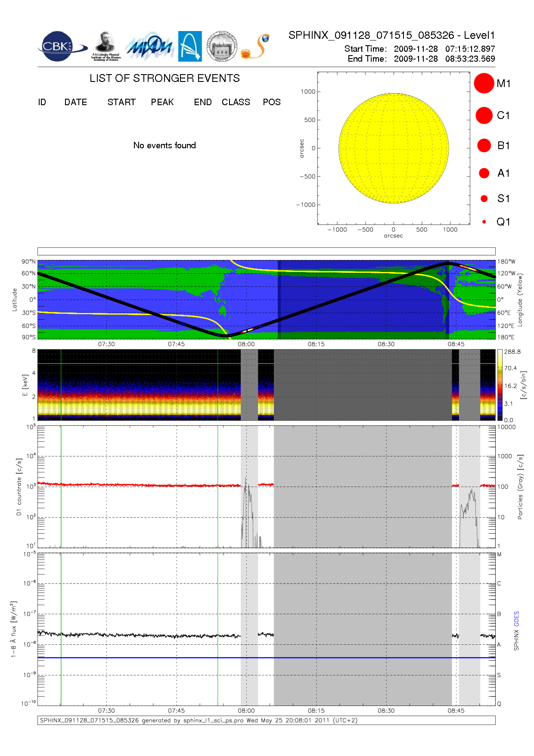Screen dimensions: 534x756
Task: Click the "No events found" message
Action: (165, 146)
